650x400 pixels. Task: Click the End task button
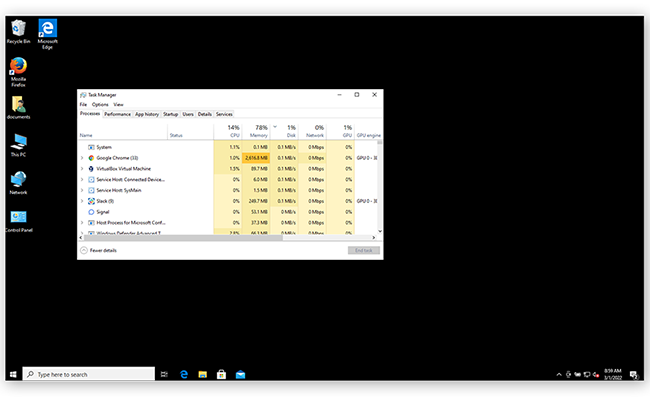point(364,250)
